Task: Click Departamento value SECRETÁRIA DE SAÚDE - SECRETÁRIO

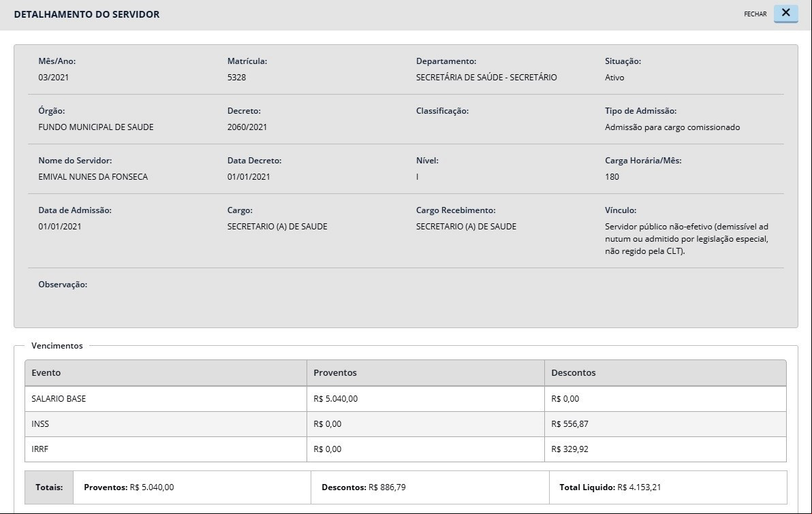Action: 486,77
